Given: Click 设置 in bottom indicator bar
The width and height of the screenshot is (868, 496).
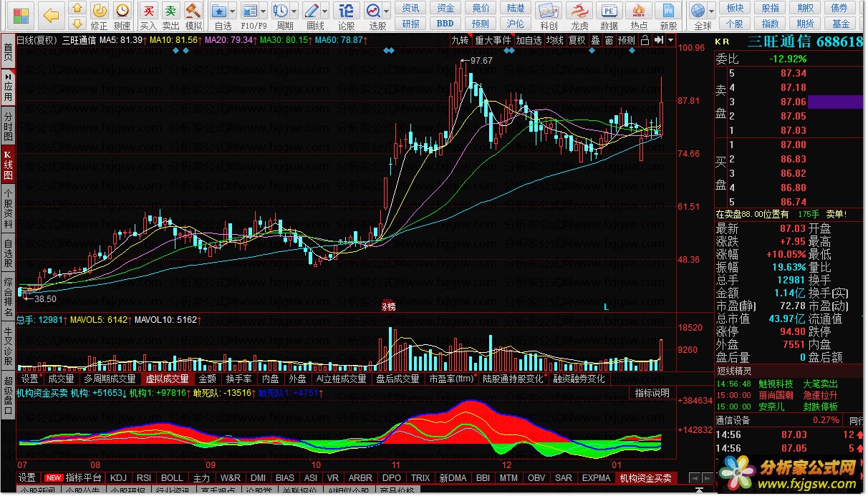Looking at the screenshot, I should point(27,477).
